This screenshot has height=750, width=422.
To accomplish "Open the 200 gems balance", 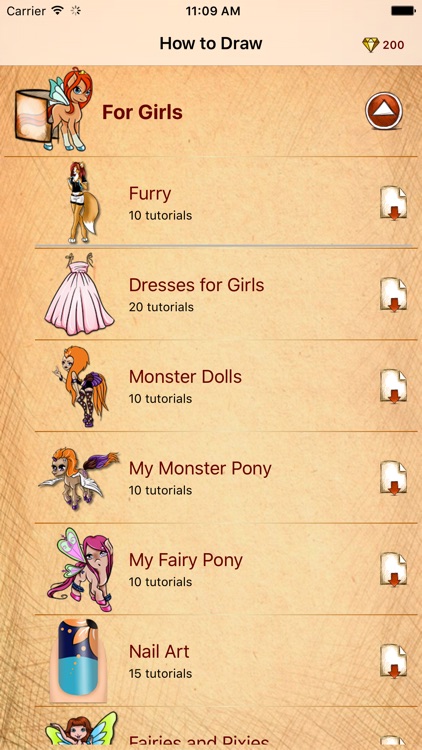I will pos(393,45).
